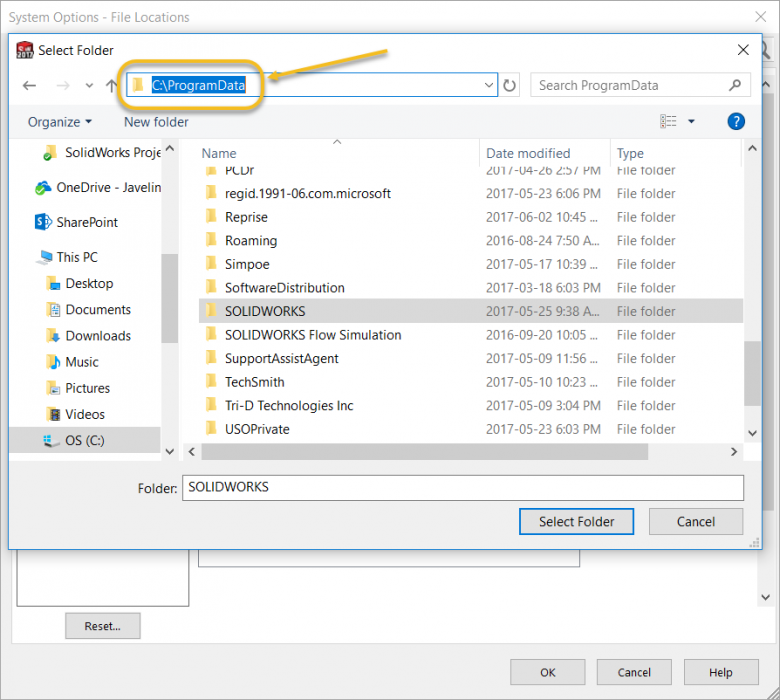Sort by Date modified column header
The image size is (780, 700).
528,153
